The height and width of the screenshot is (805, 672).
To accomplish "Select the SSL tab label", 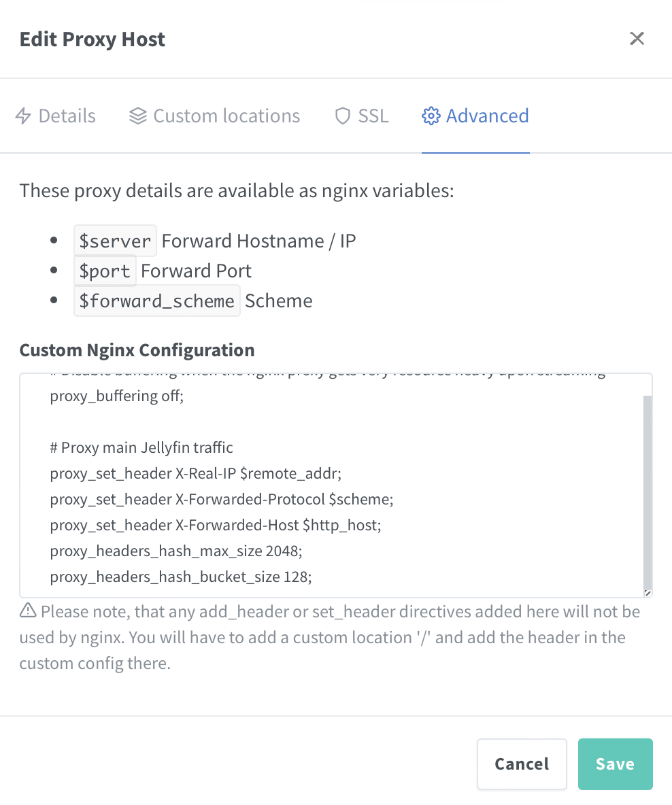I will point(373,116).
